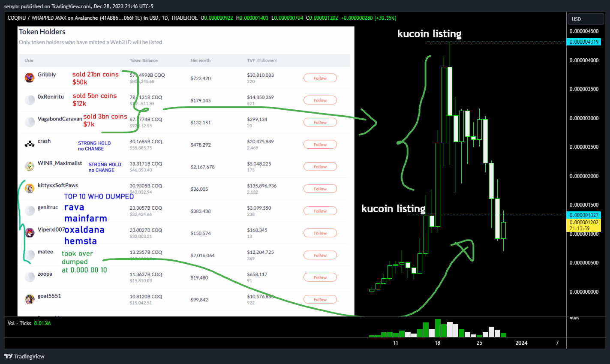
Task: Follow Viperxl007
Action: click(320, 233)
